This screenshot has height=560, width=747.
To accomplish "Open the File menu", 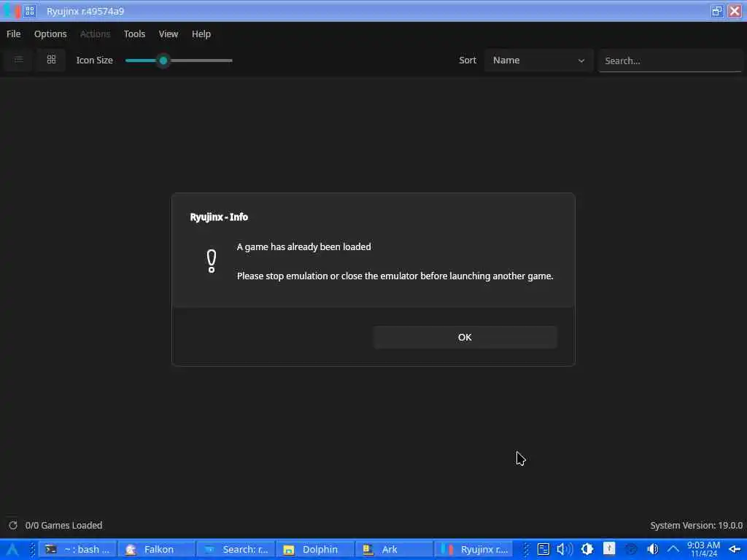I will 13,34.
